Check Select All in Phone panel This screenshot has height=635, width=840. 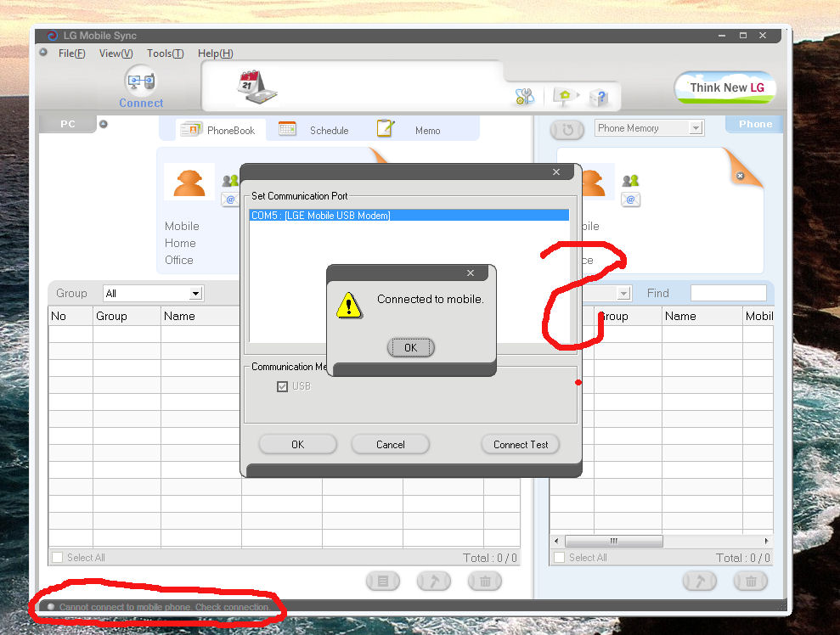559,558
